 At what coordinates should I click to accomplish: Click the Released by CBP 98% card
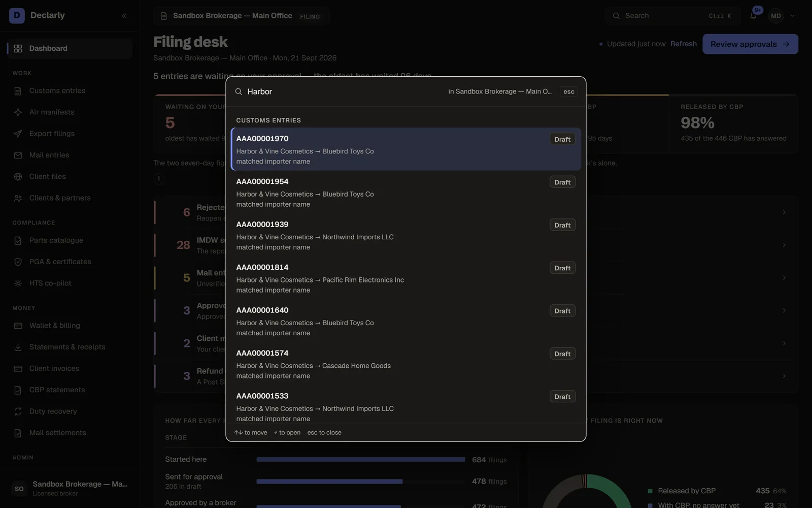point(734,124)
